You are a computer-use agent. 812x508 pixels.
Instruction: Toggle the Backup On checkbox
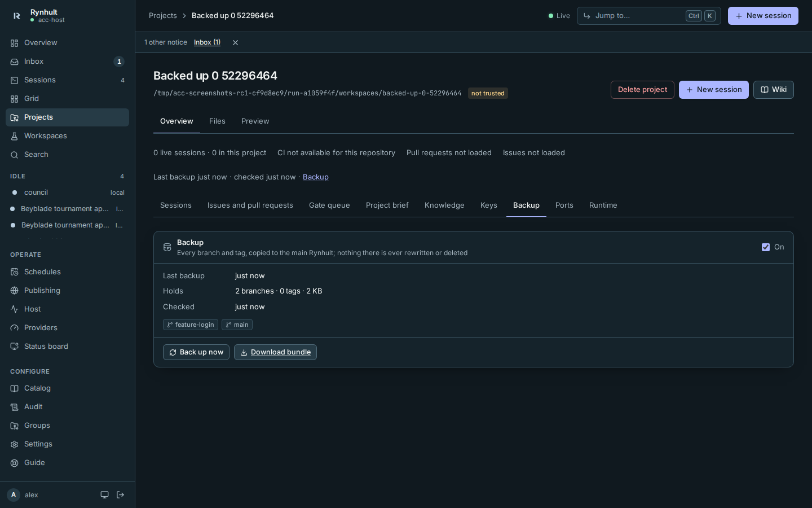click(x=766, y=247)
